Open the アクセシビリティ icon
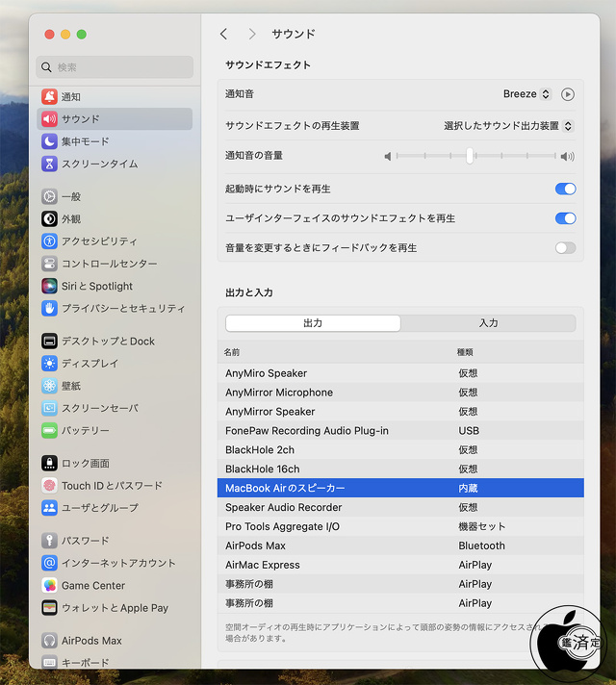Image resolution: width=616 pixels, height=685 pixels. tap(49, 241)
